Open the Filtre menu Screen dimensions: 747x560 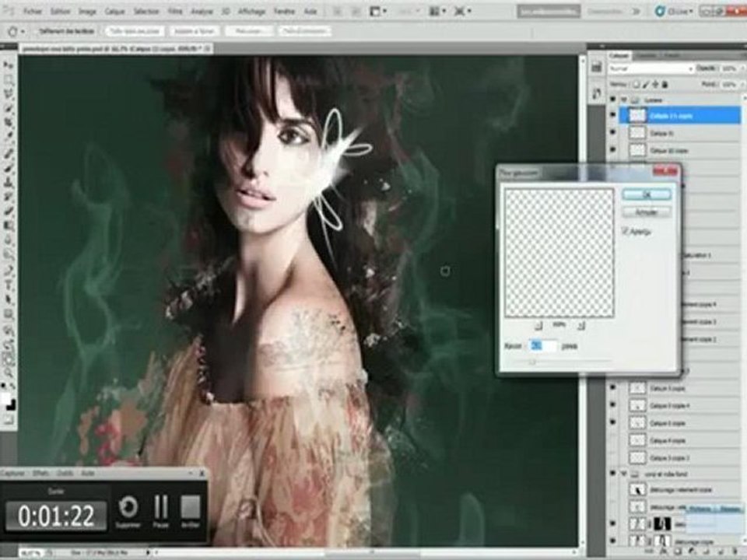175,11
